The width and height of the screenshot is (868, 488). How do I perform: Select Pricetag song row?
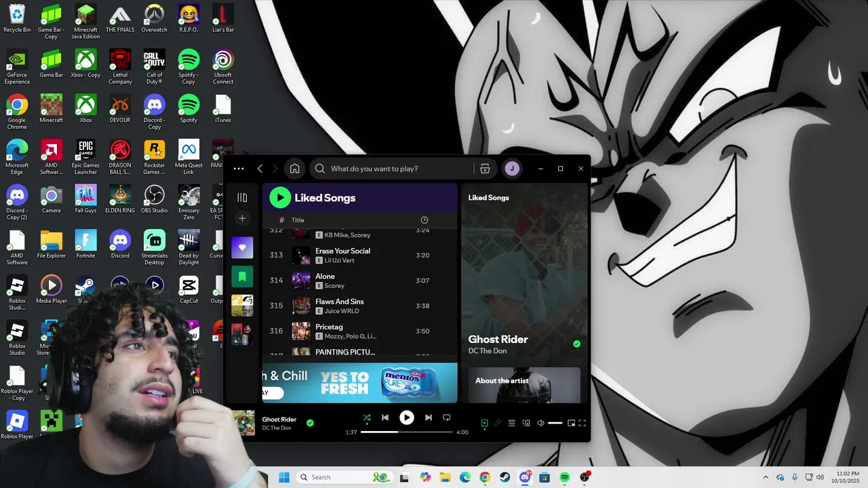tap(360, 331)
